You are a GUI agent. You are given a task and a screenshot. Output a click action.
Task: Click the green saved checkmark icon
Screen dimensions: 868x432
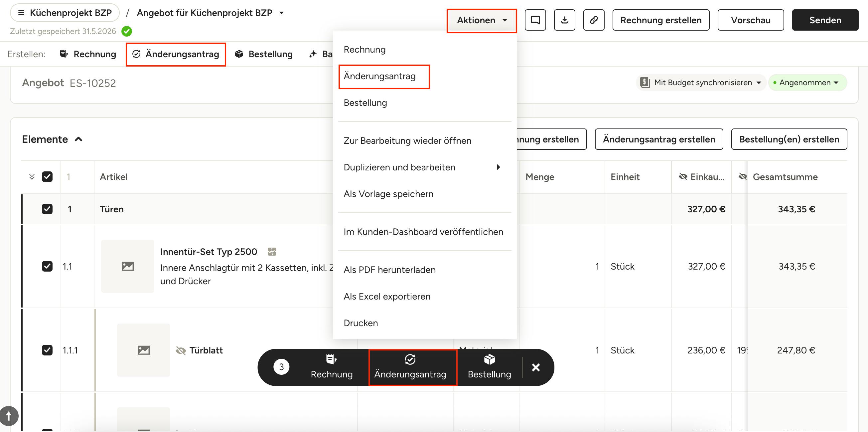click(x=127, y=31)
